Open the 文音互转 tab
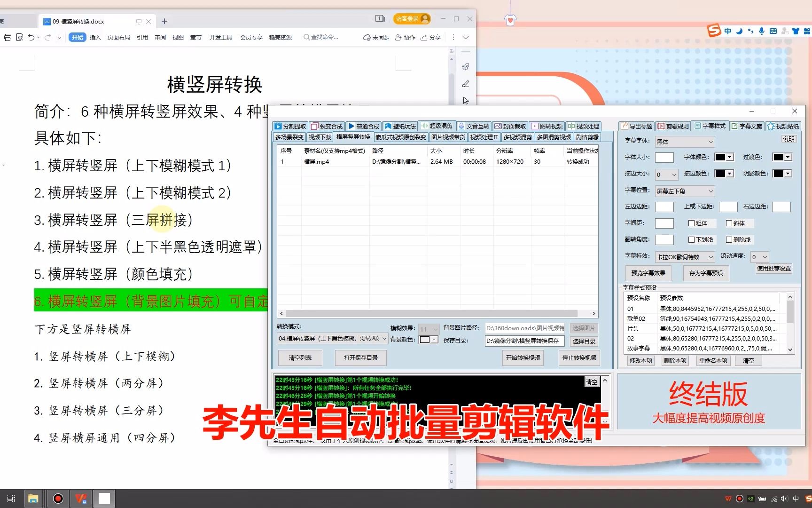The height and width of the screenshot is (508, 812). 474,126
